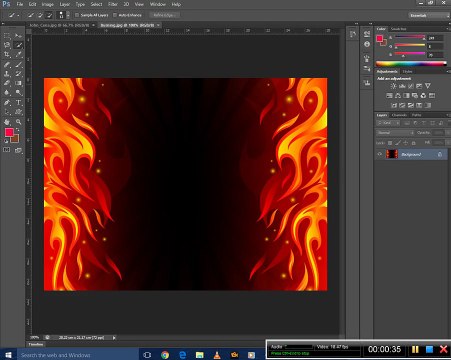The height and width of the screenshot is (360, 451).
Task: Switch to the Swatches tab
Action: 399,29
